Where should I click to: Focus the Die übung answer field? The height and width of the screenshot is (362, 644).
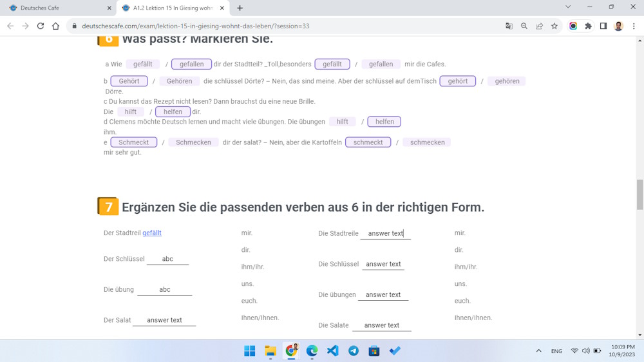coord(165,290)
